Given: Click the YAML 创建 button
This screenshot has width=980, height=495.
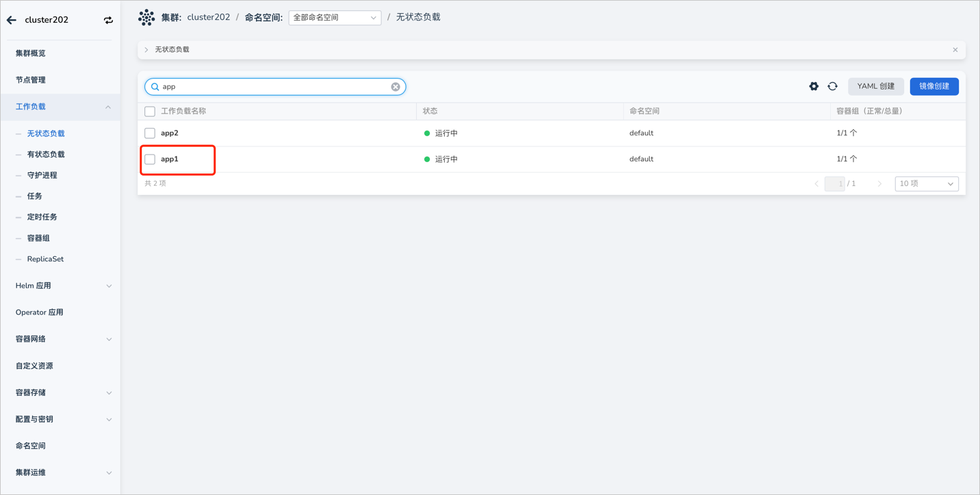Looking at the screenshot, I should pos(876,86).
